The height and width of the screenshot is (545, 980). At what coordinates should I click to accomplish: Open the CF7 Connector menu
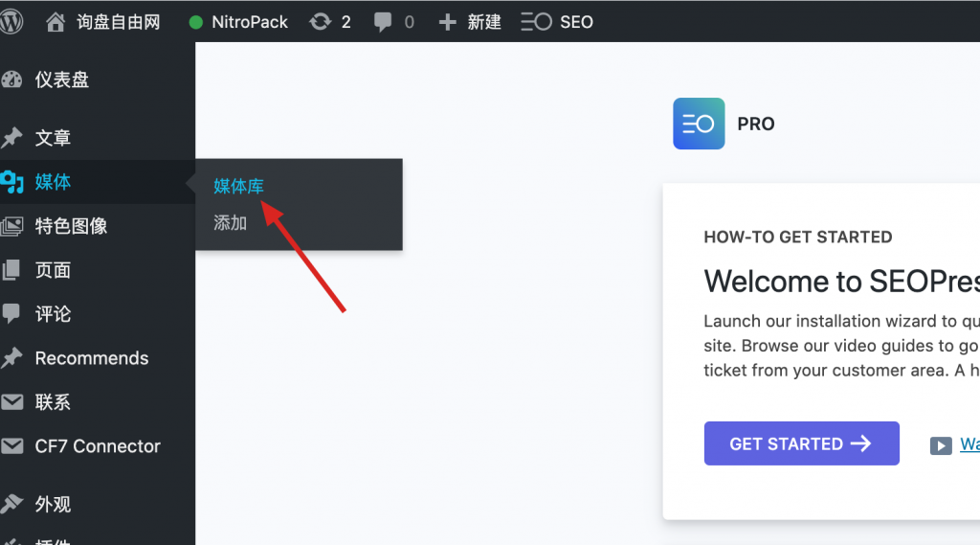point(98,446)
